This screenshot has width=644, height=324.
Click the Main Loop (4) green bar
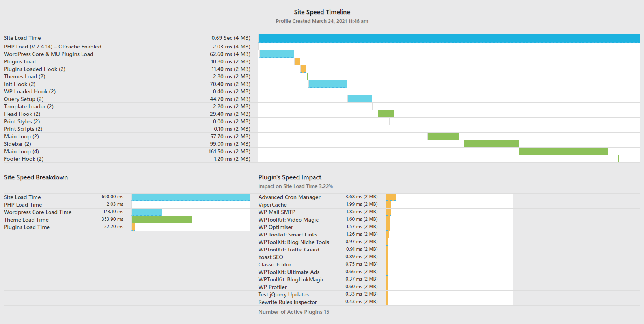(x=563, y=151)
